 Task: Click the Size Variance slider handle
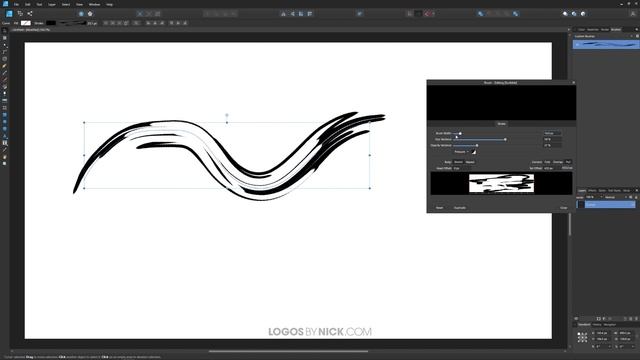point(505,139)
